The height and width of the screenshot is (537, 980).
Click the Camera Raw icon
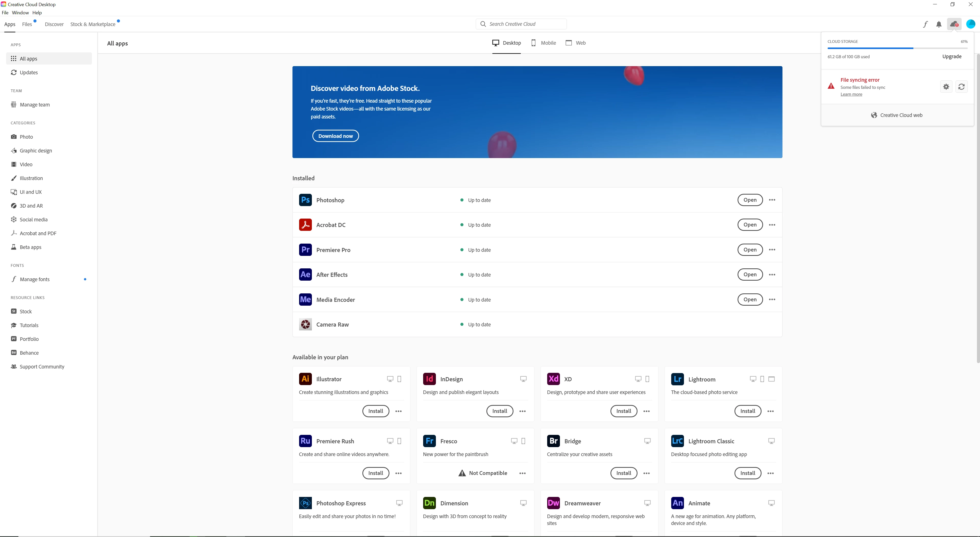coord(305,324)
